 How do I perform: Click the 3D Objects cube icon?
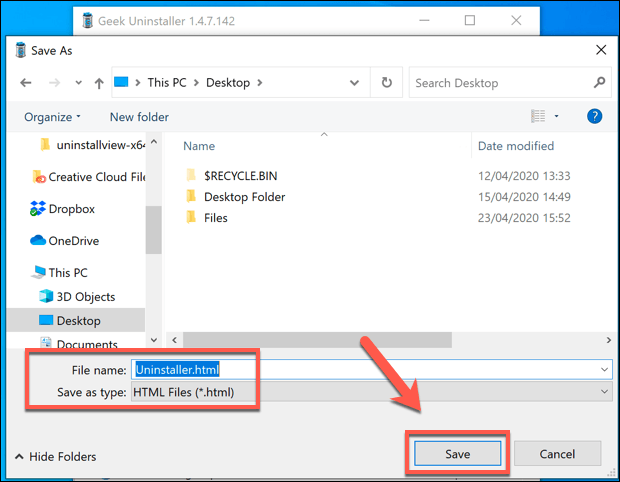coord(46,296)
